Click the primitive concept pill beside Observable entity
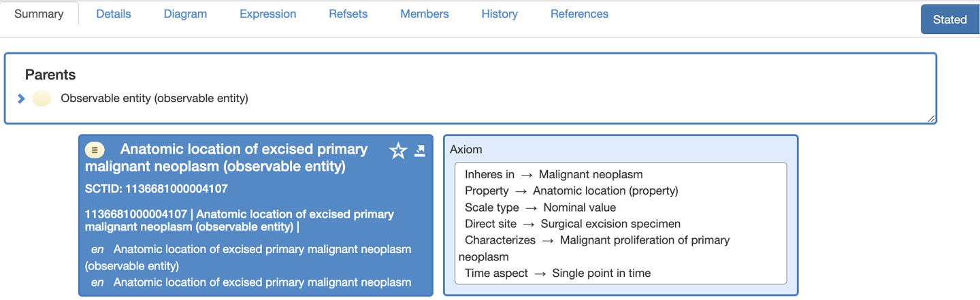 (x=42, y=99)
